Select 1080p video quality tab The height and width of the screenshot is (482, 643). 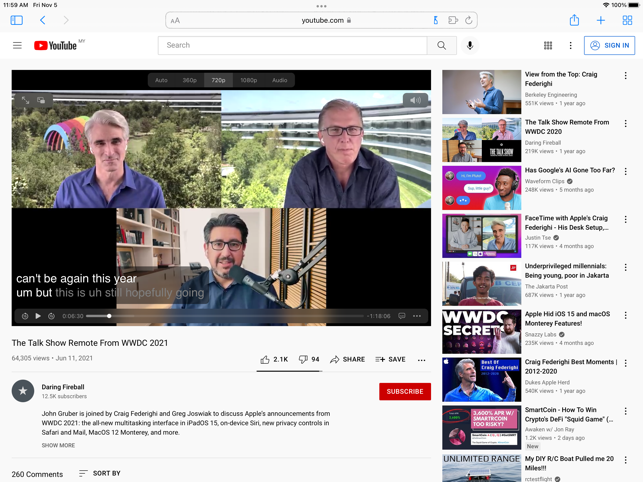coord(248,80)
